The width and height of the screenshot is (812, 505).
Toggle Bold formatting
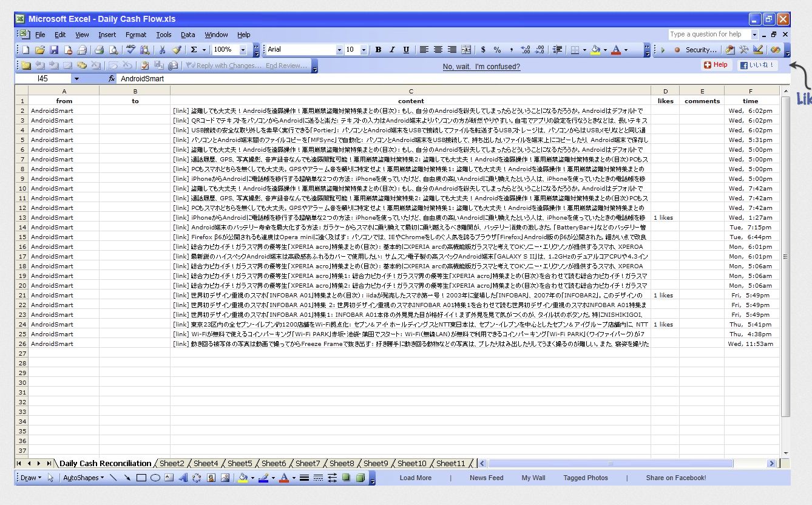(x=378, y=50)
